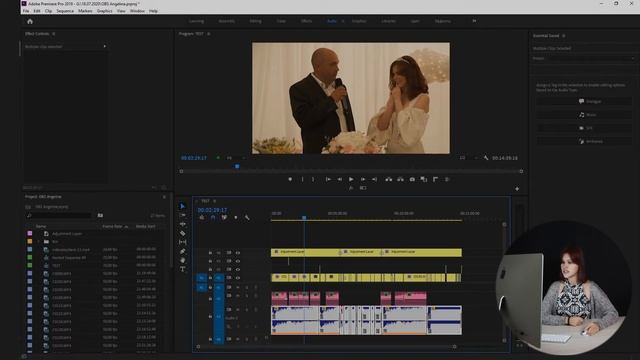This screenshot has width=640, height=360.
Task: Click the Extract button
Action: (x=400, y=179)
